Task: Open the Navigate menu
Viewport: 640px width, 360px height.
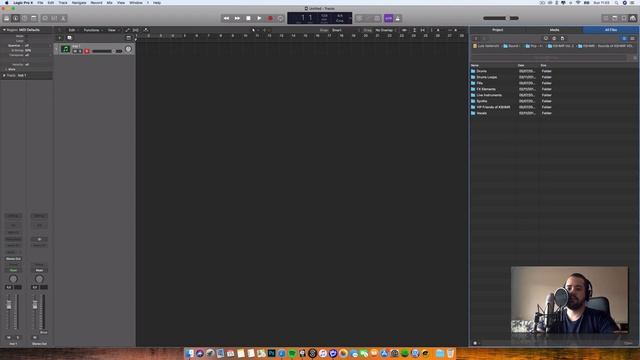Action: (x=79, y=2)
